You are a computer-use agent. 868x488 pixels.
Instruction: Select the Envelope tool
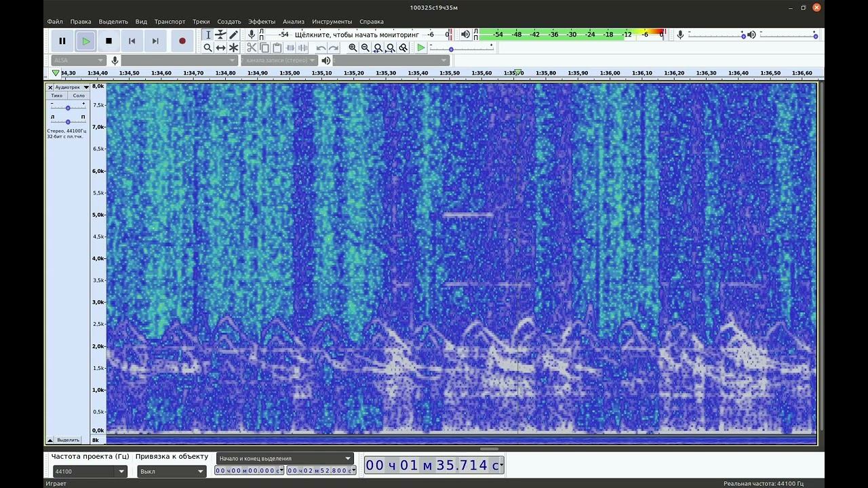[x=221, y=35]
